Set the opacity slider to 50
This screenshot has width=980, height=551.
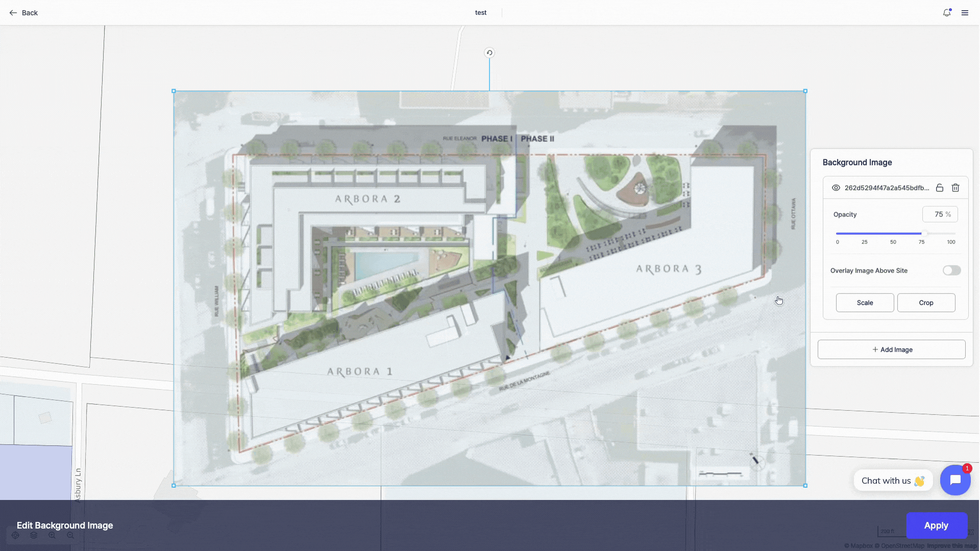point(893,234)
